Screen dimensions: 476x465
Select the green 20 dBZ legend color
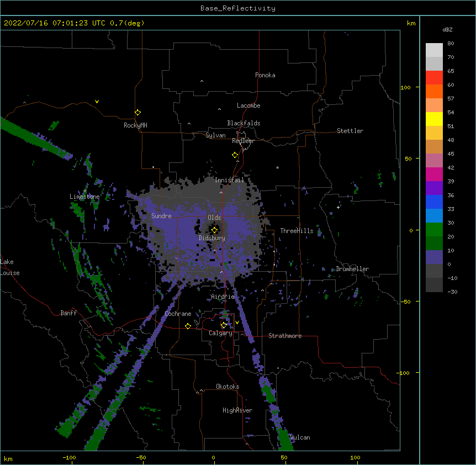coord(434,230)
